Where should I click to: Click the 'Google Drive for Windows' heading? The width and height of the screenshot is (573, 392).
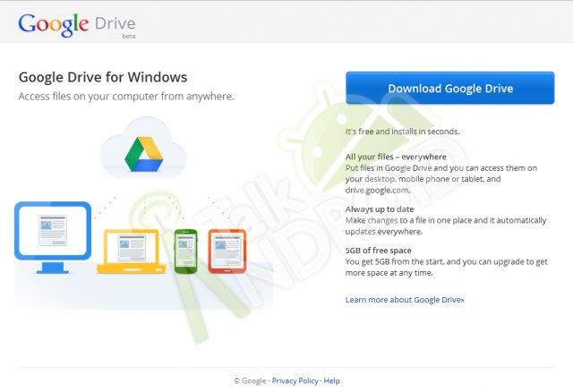point(103,77)
